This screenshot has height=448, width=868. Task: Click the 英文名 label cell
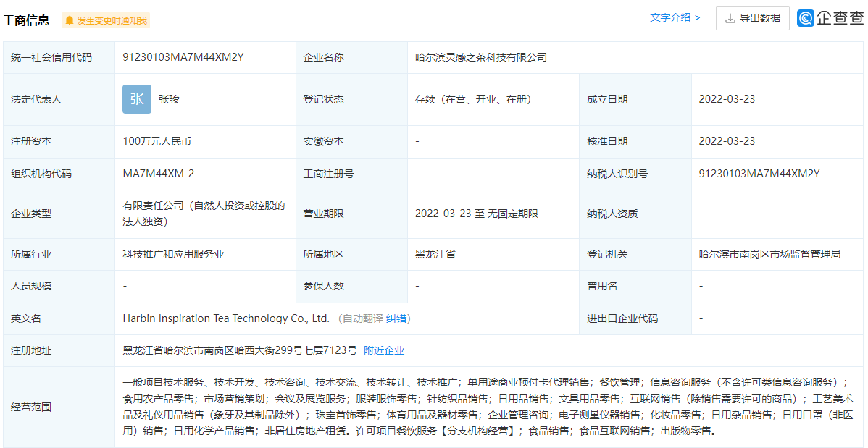pos(59,318)
